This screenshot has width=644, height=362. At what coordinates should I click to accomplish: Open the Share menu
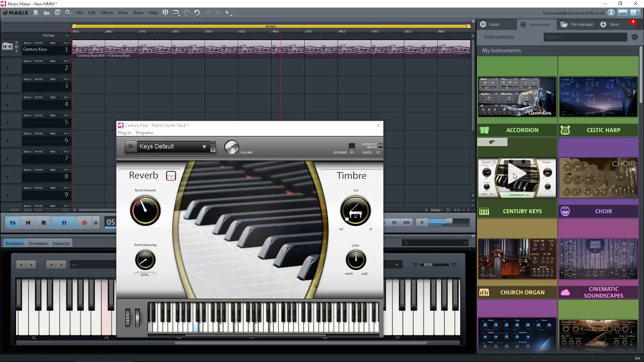point(138,13)
